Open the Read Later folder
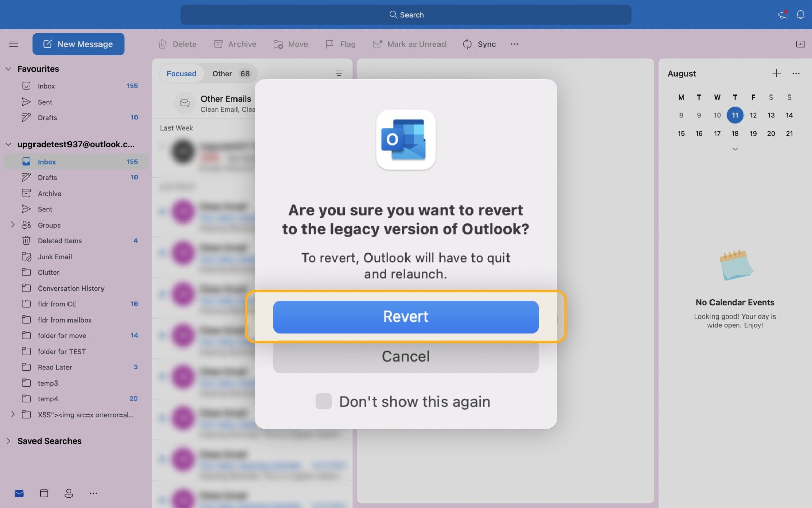Viewport: 812px width, 508px height. (76, 367)
